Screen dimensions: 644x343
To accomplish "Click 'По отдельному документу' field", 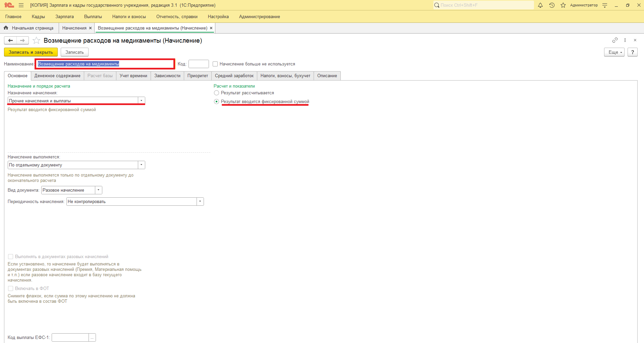I will (x=73, y=165).
